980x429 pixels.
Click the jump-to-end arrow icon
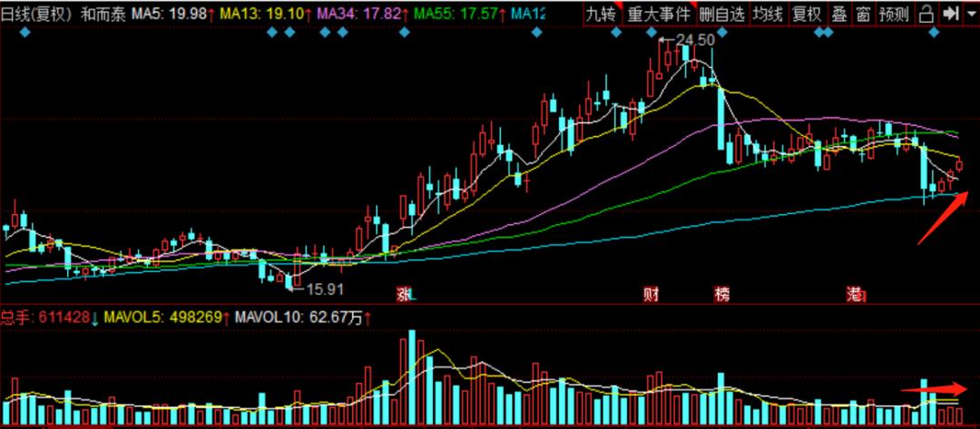click(950, 14)
